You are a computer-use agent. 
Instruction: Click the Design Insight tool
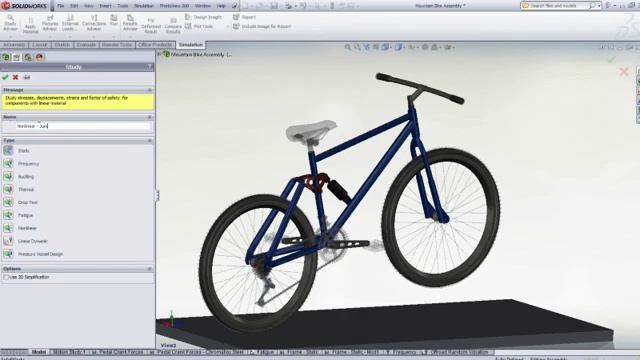203,17
